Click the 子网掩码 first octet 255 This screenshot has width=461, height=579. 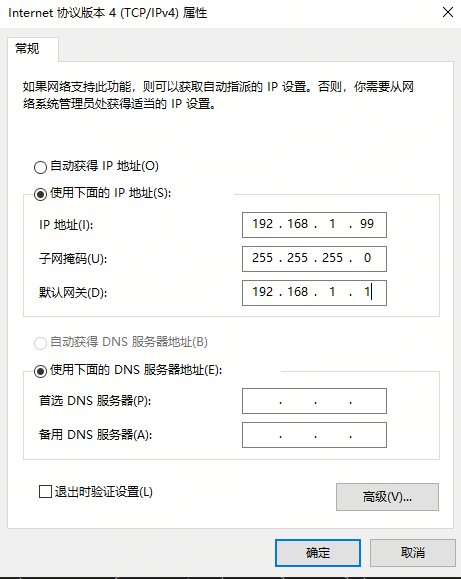262,258
